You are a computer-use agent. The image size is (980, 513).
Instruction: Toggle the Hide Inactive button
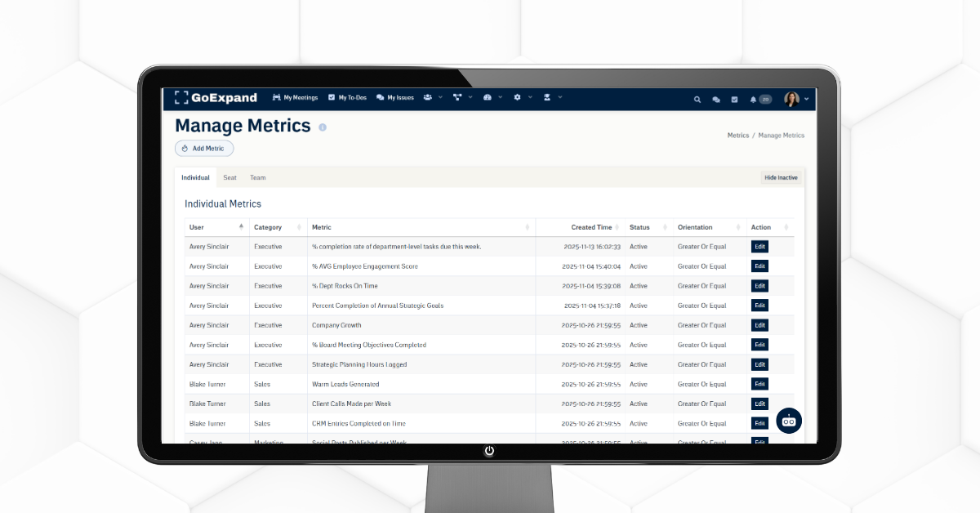point(781,177)
